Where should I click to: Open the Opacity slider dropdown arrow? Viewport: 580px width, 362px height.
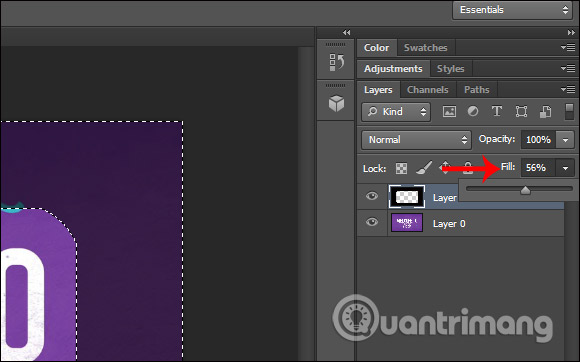[x=565, y=140]
